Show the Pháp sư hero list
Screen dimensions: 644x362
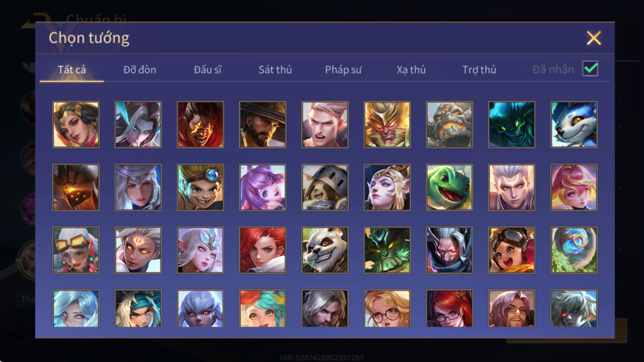343,70
